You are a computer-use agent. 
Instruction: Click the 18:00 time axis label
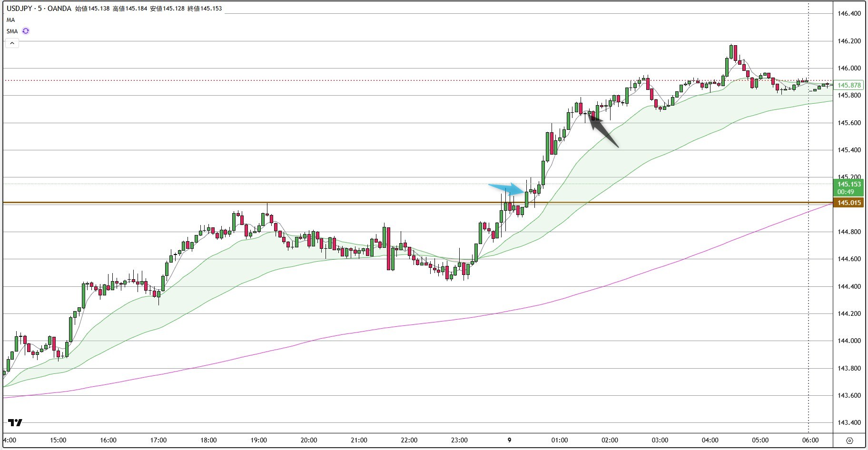pos(208,440)
